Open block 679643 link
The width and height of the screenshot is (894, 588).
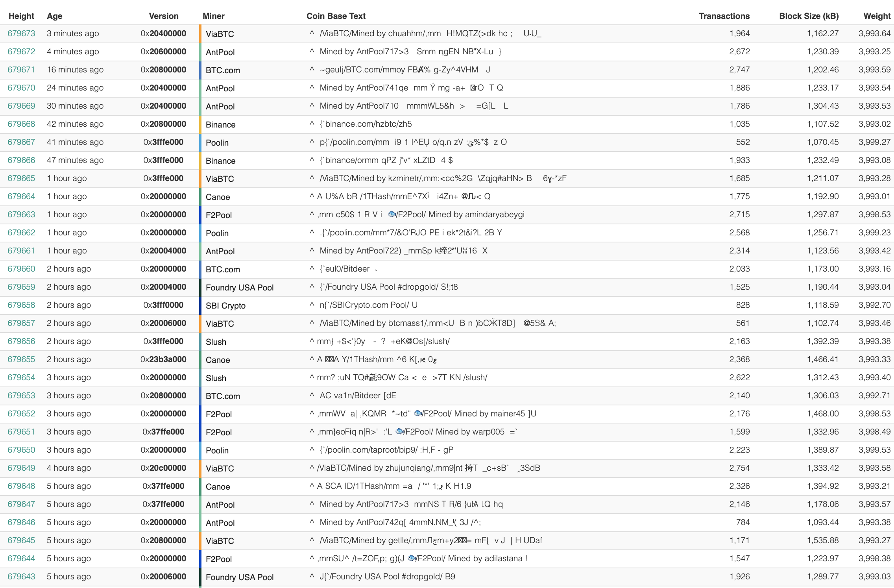21,577
